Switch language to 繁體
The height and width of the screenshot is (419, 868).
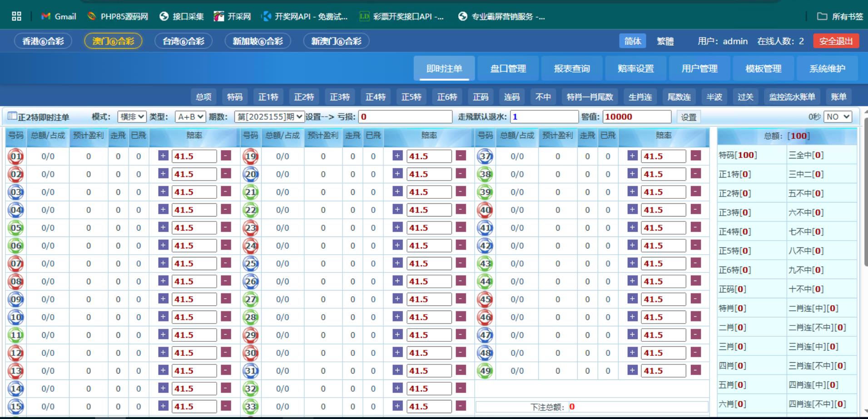[665, 41]
